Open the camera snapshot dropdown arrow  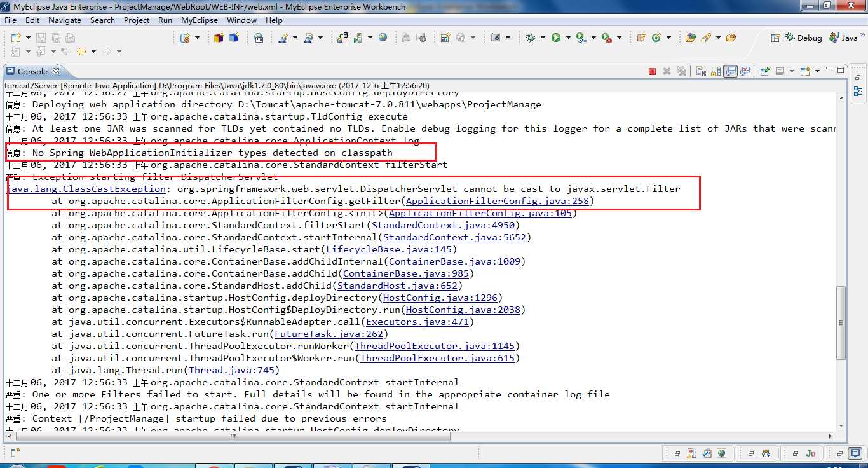point(508,38)
